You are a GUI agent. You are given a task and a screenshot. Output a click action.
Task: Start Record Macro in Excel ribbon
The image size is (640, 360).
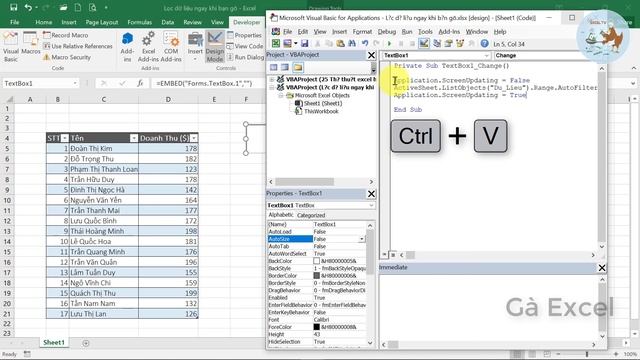point(66,35)
